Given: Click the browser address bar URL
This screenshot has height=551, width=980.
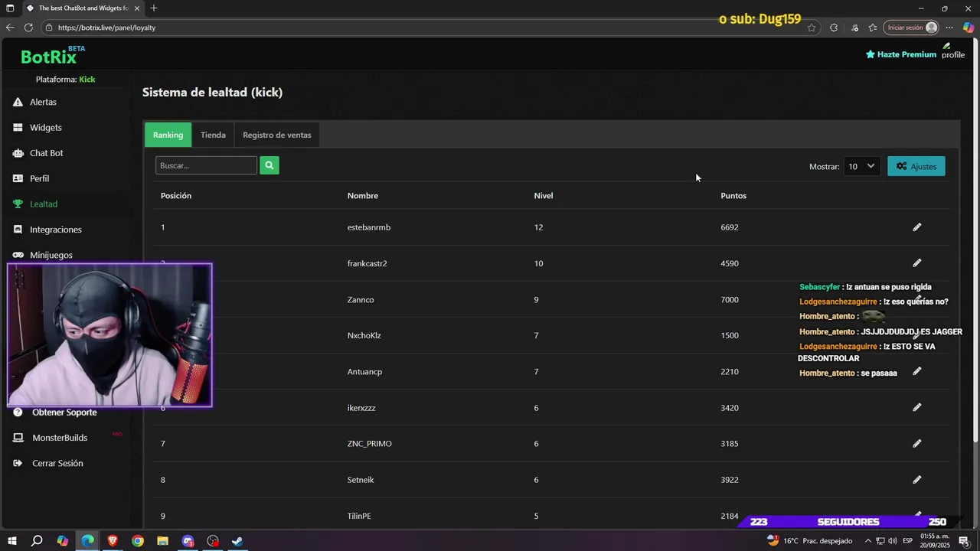Looking at the screenshot, I should (106, 28).
